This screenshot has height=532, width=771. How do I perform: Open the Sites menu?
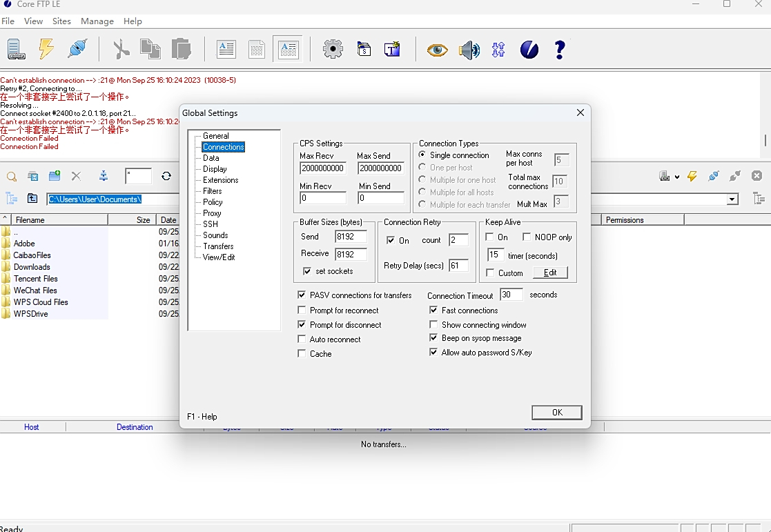[x=61, y=21]
